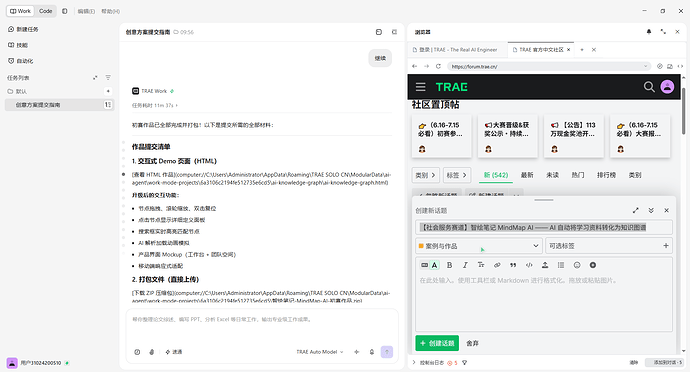Go back in the embedded browser

[x=415, y=66]
